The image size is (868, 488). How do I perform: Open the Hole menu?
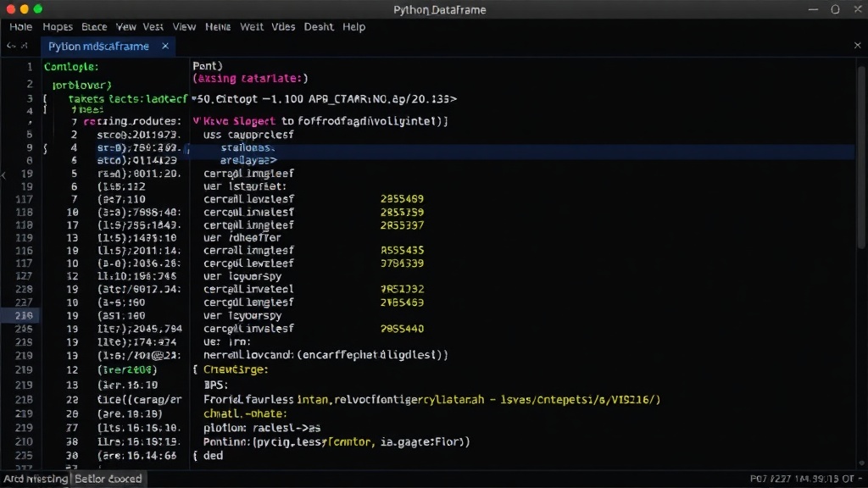tap(20, 26)
